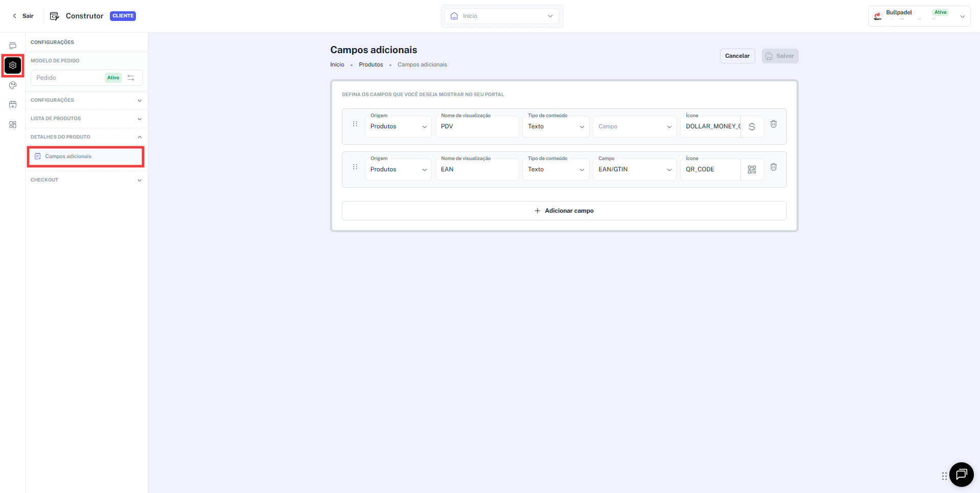Image resolution: width=980 pixels, height=493 pixels.
Task: Open the settings gear in sidebar
Action: [x=13, y=65]
